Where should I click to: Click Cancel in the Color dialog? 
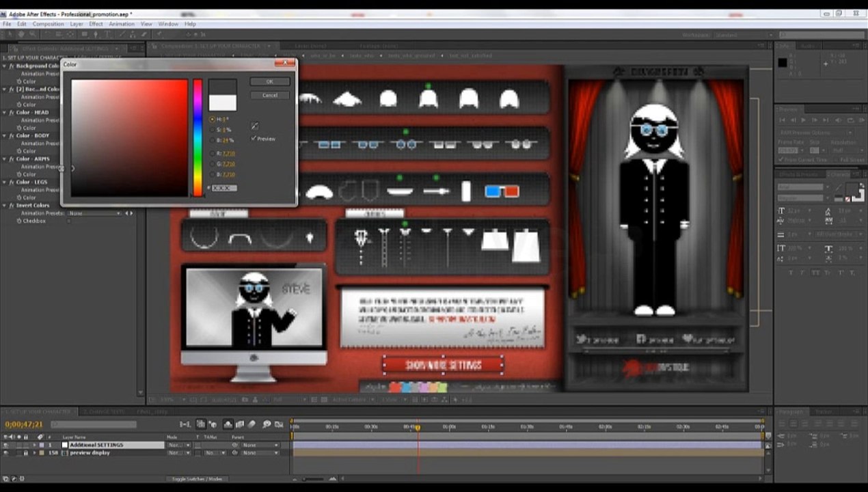pyautogui.click(x=270, y=95)
